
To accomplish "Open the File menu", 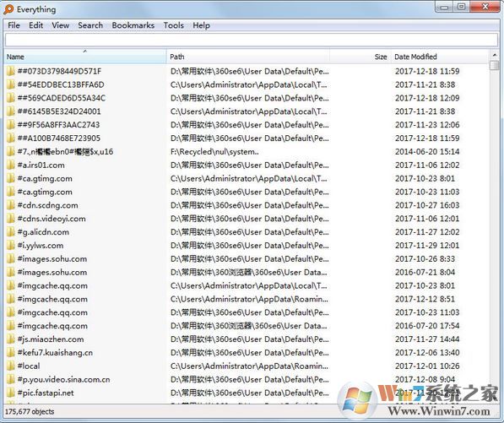I will 14,25.
